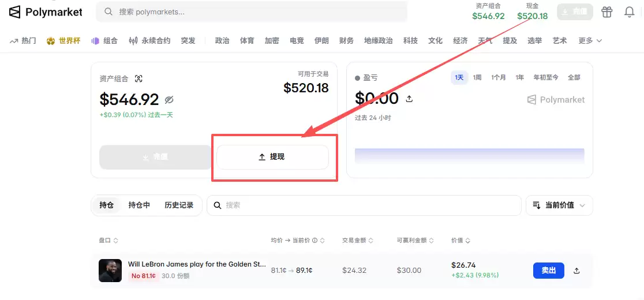Go to 科技 category
The image size is (644, 300).
(410, 40)
